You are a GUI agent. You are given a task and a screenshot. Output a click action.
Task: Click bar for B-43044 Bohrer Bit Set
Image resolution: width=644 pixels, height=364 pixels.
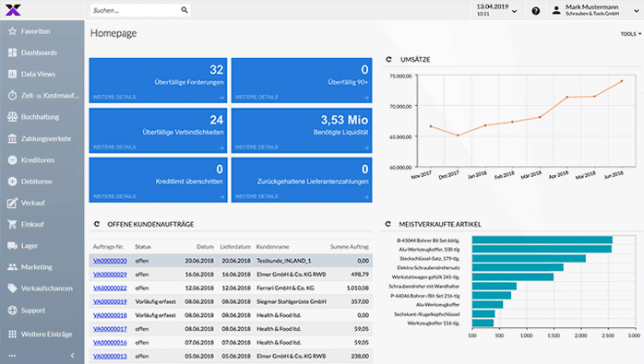(x=543, y=241)
